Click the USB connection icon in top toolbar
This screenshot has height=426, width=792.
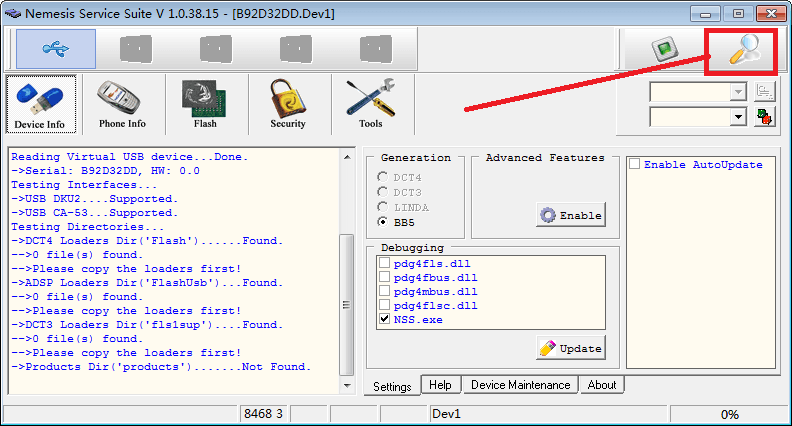pyautogui.click(x=56, y=48)
